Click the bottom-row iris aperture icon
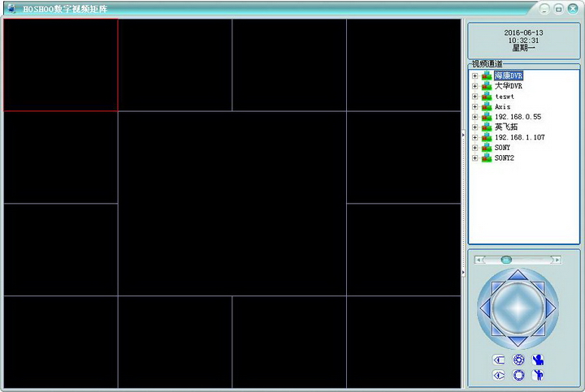The width and height of the screenshot is (585, 392). click(x=518, y=375)
